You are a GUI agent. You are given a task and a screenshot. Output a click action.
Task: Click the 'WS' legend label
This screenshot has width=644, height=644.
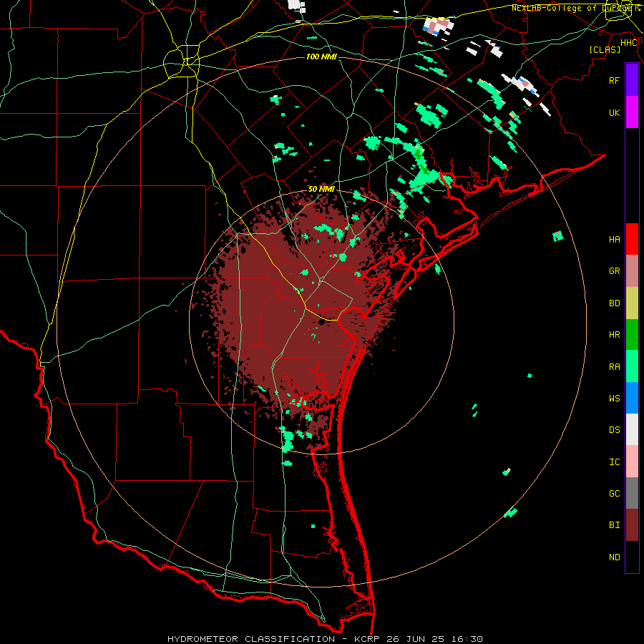(x=614, y=399)
